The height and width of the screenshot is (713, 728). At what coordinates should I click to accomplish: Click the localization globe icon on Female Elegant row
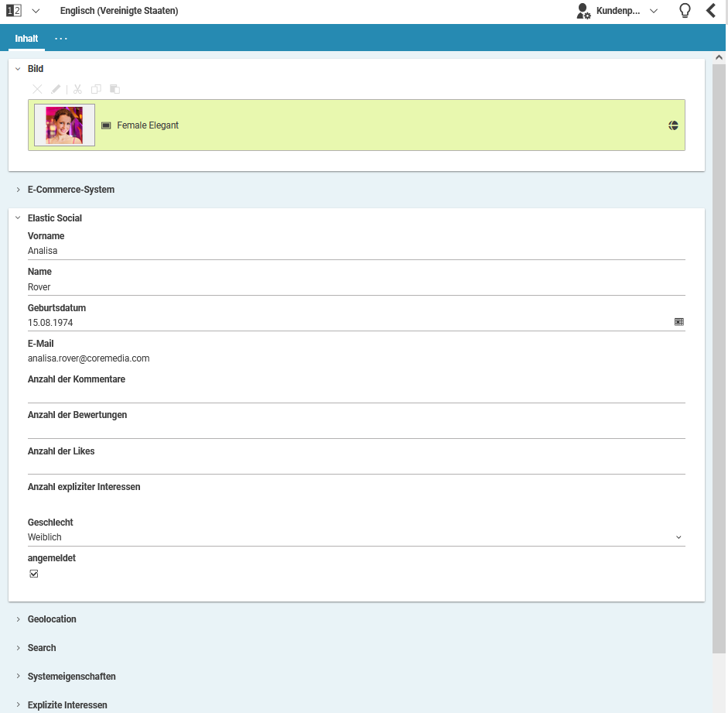[672, 125]
